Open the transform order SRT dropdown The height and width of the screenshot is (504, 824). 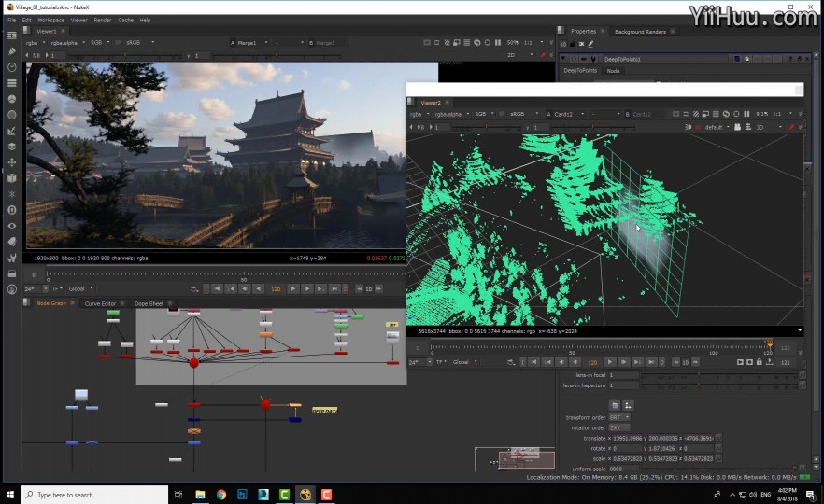[x=619, y=417]
